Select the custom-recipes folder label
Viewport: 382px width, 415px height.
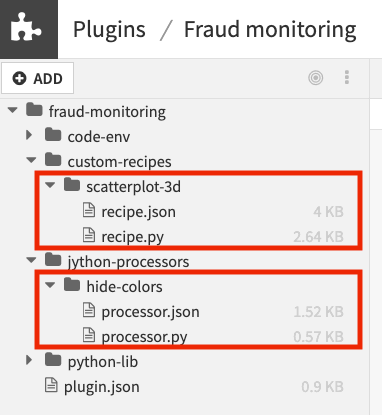point(119,162)
